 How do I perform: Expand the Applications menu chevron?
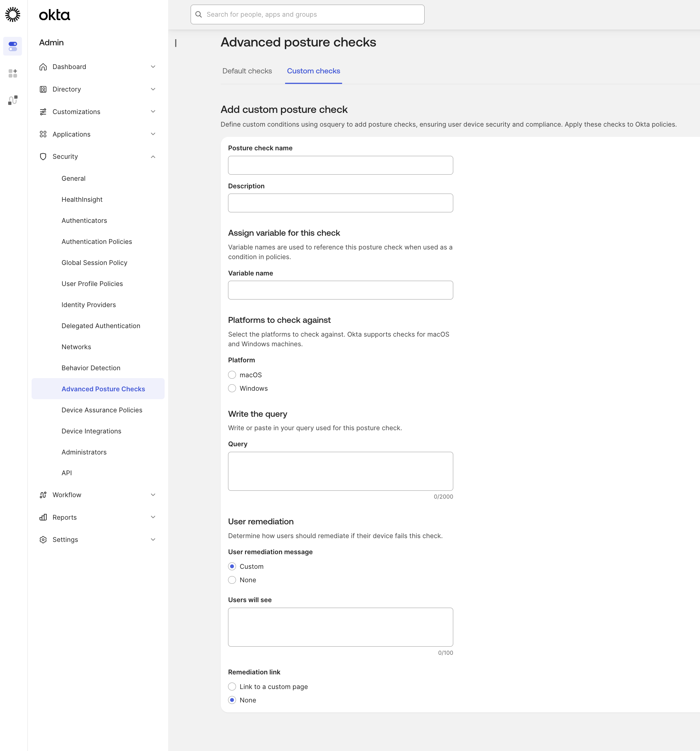point(153,134)
